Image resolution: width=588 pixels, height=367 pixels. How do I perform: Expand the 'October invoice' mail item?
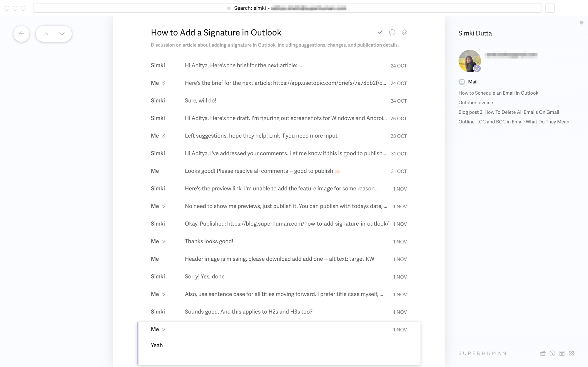[x=475, y=102]
